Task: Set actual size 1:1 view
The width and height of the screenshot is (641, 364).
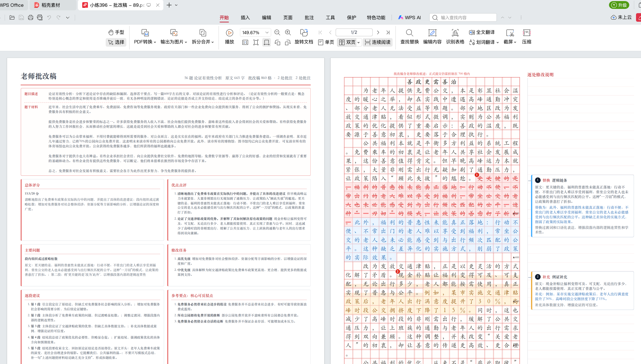Action: pos(245,42)
